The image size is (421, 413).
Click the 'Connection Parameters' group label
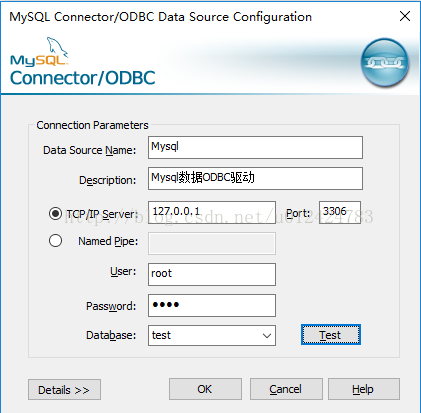[x=92, y=125]
